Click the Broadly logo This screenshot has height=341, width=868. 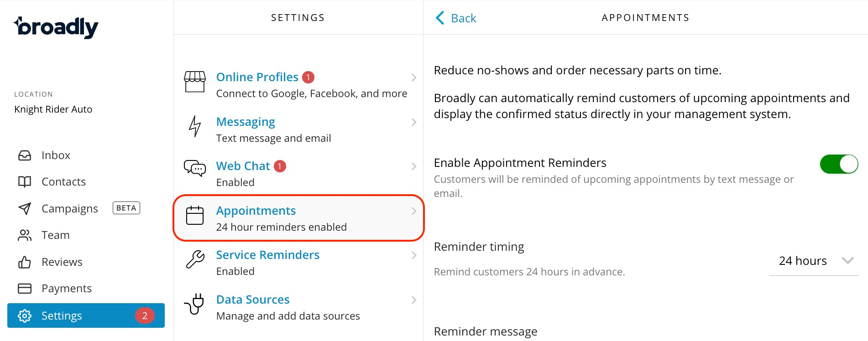tap(56, 27)
